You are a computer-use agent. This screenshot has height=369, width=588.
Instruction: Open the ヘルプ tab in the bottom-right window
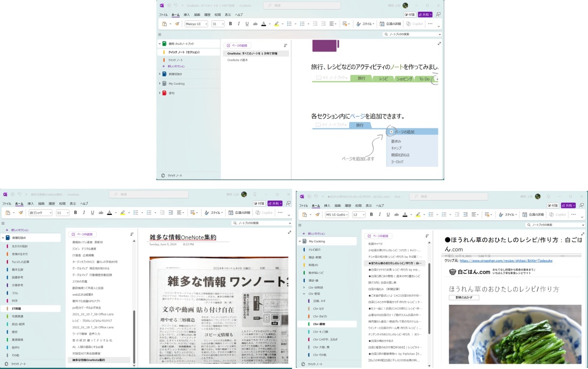pos(380,205)
